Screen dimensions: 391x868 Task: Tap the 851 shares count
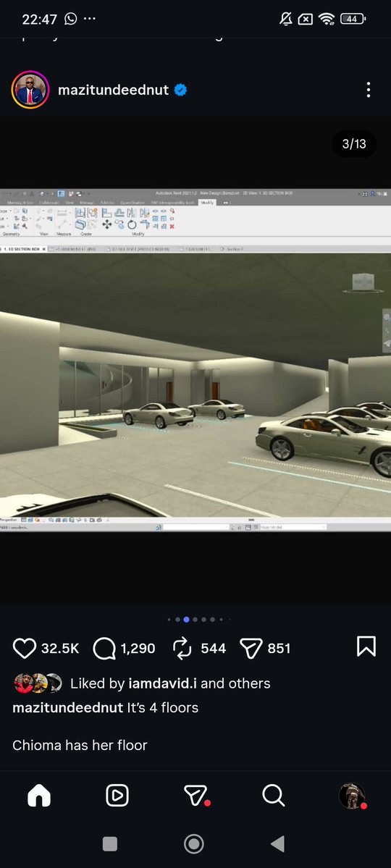tap(279, 648)
